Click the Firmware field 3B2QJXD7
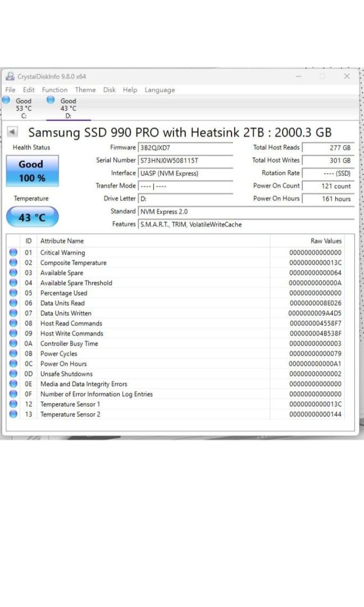Viewport: 364px width, 607px height. pyautogui.click(x=186, y=148)
